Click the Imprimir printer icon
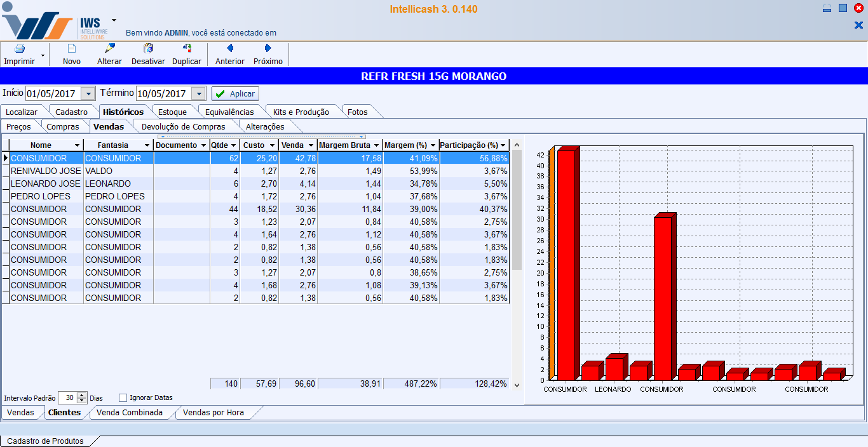The height and width of the screenshot is (447, 868). [x=20, y=49]
